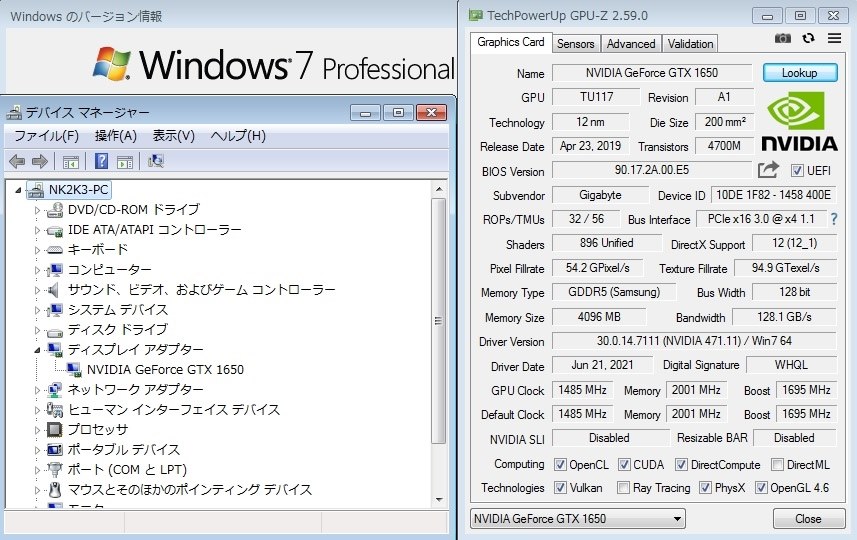The image size is (857, 540).
Task: Toggle the DirectCompute checkbox
Action: pos(681,465)
